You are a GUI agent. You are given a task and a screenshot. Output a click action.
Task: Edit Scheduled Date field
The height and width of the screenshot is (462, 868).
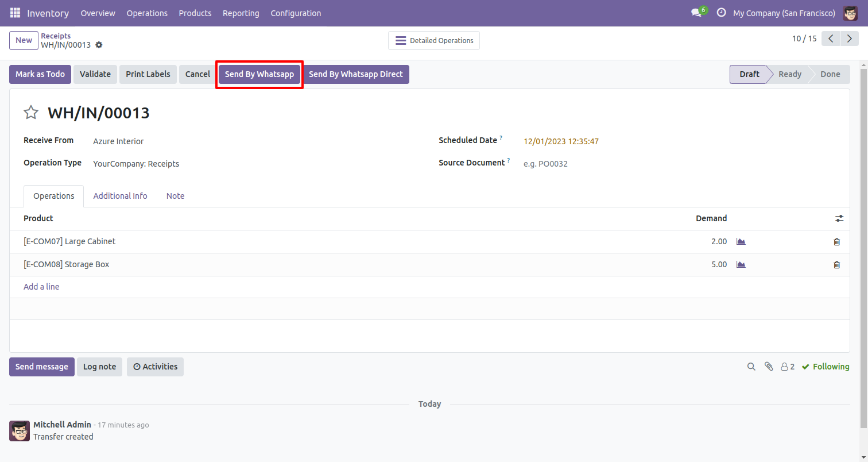point(561,141)
